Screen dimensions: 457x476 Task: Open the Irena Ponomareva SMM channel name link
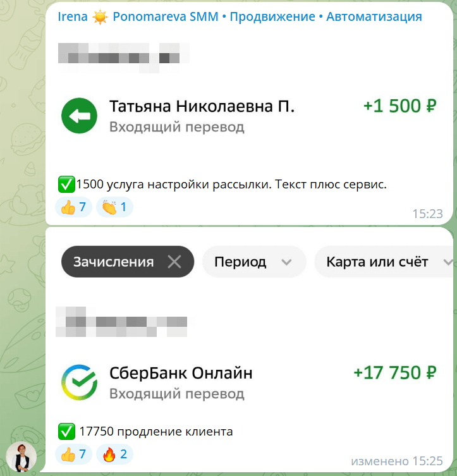tap(240, 16)
